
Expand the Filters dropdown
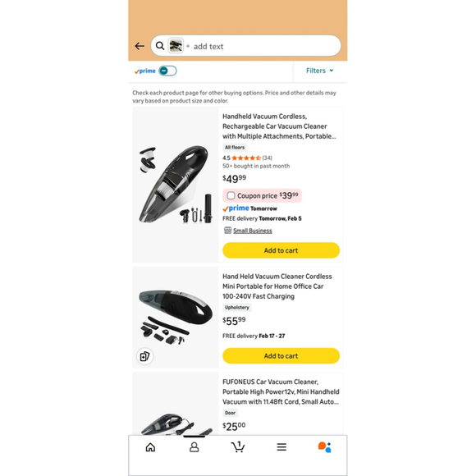320,71
